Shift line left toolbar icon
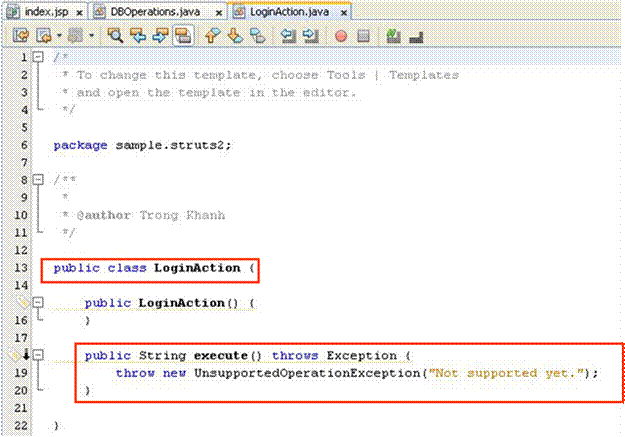The height and width of the screenshot is (437, 625). pyautogui.click(x=288, y=36)
